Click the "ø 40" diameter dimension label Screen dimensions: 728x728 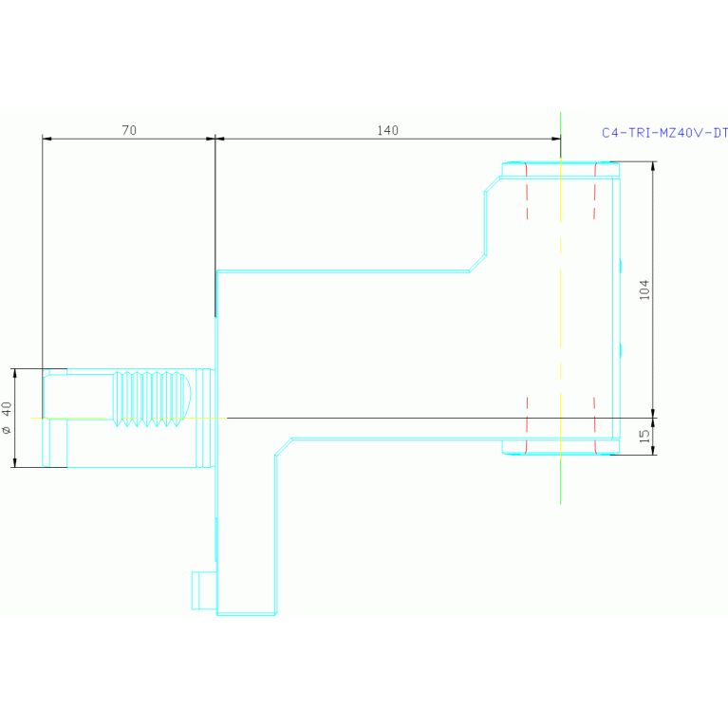tap(8, 418)
